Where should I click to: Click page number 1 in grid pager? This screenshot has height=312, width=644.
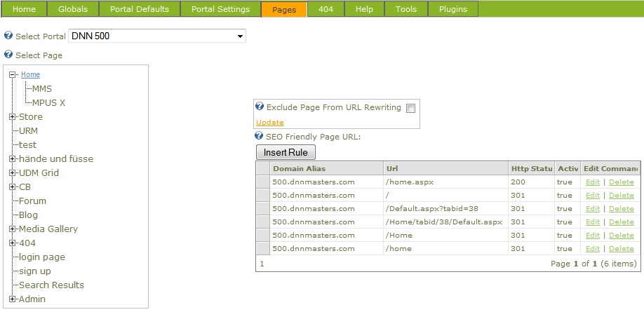click(262, 264)
